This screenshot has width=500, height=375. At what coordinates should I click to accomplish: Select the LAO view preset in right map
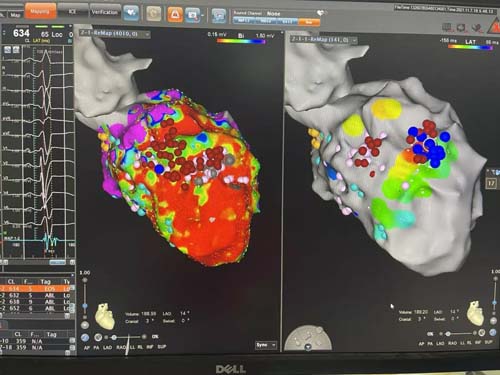tap(441, 343)
